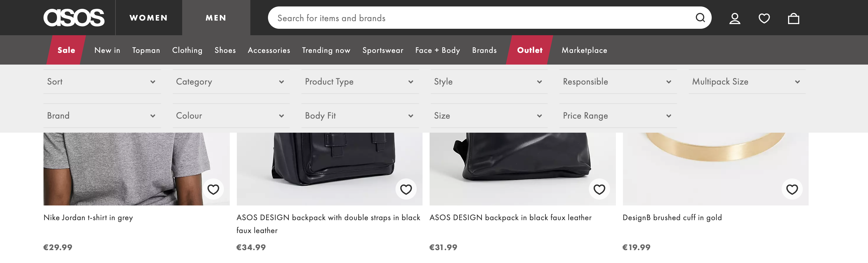Click the search magnifier icon
This screenshot has width=868, height=263.
tap(700, 18)
